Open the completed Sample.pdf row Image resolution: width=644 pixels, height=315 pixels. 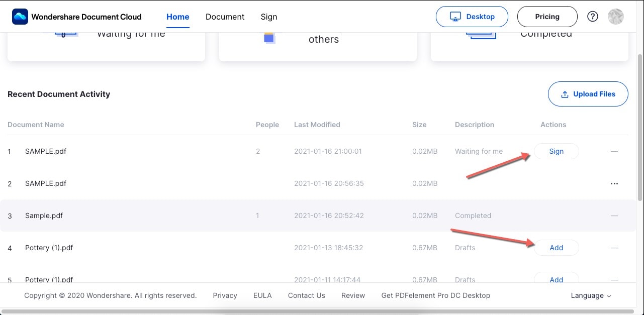coord(44,216)
